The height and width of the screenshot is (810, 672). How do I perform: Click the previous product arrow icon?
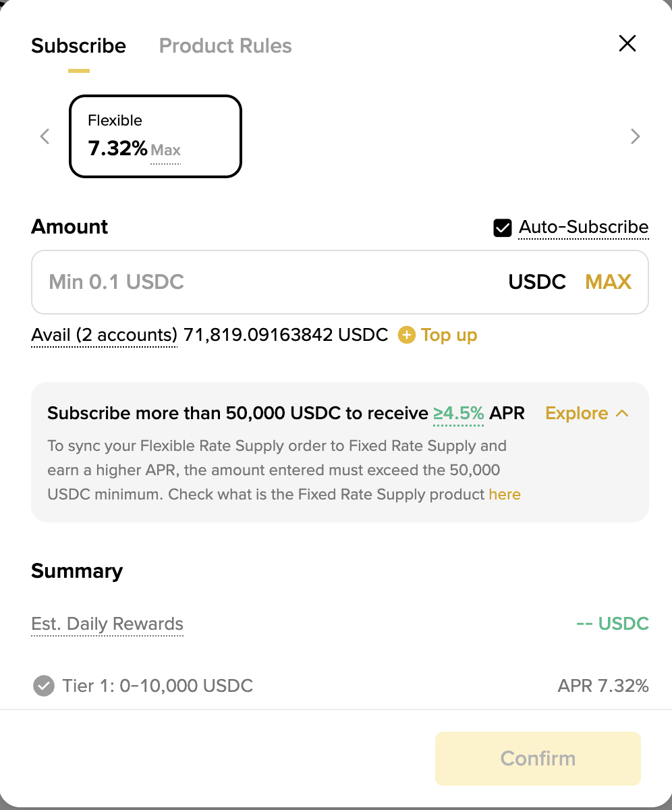click(x=45, y=136)
